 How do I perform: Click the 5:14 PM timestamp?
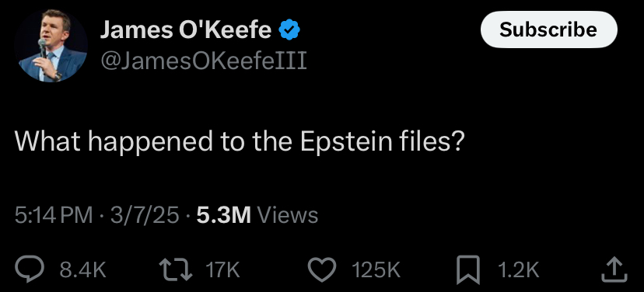click(x=54, y=215)
